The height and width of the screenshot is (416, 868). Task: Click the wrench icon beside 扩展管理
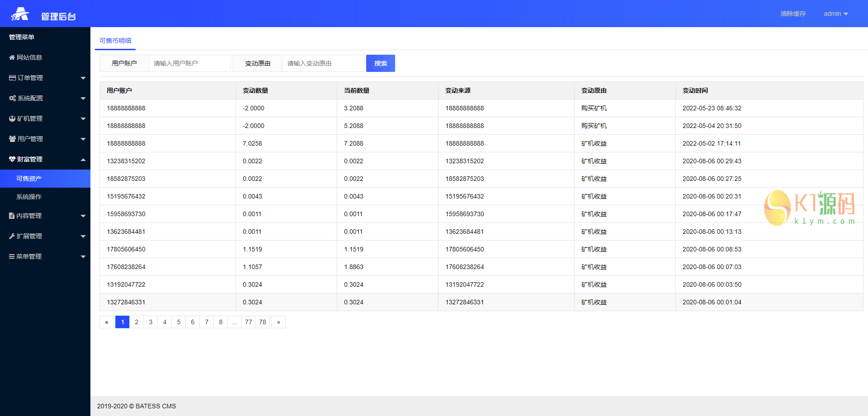click(x=12, y=236)
